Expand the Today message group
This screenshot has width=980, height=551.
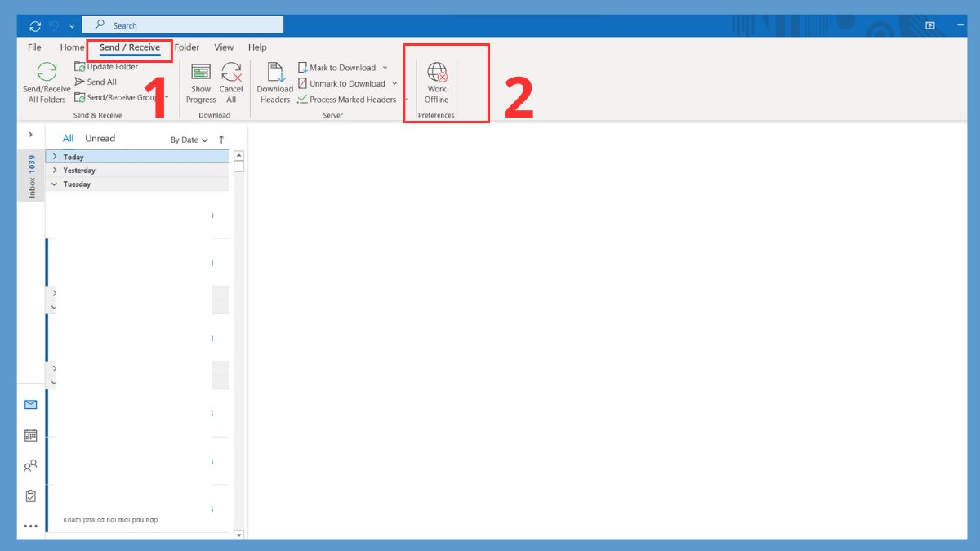[56, 156]
